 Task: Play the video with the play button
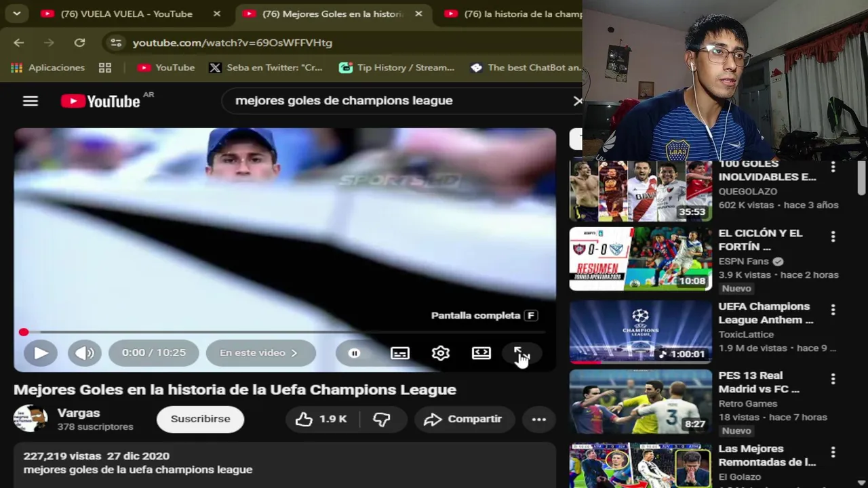click(x=41, y=352)
